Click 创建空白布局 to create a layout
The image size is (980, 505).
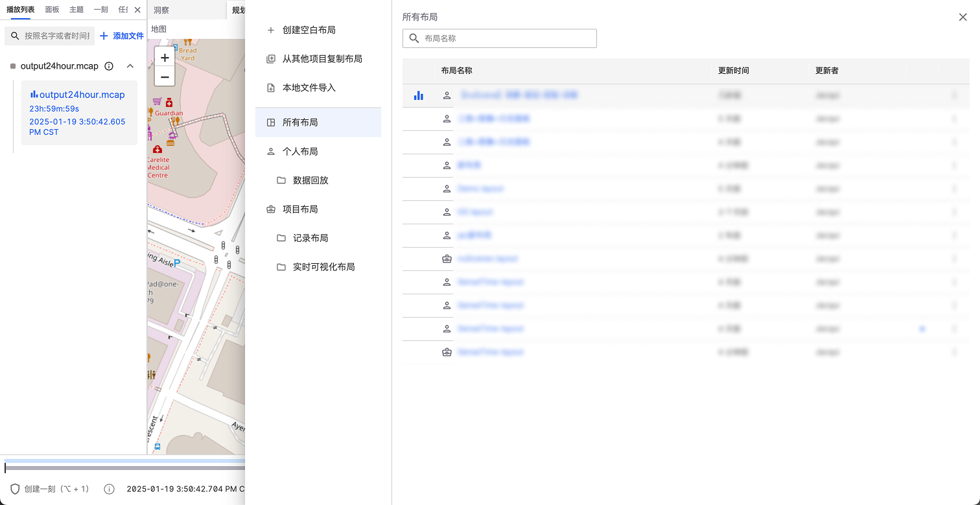coord(309,30)
